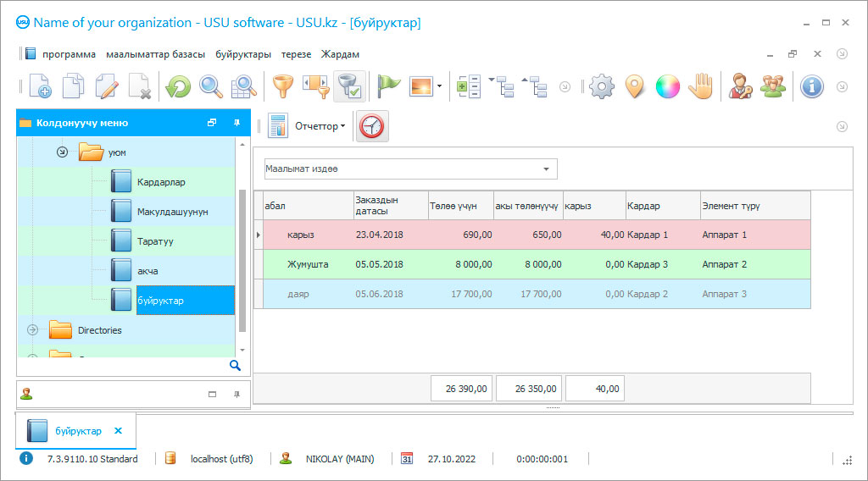Image resolution: width=868 pixels, height=481 pixels.
Task: Sort by абал column header
Action: pos(309,206)
